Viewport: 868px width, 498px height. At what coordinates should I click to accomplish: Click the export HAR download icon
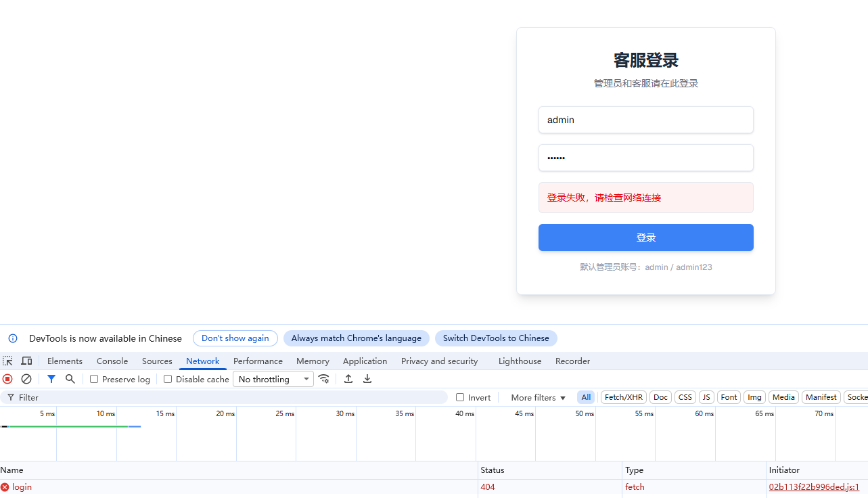pos(367,379)
